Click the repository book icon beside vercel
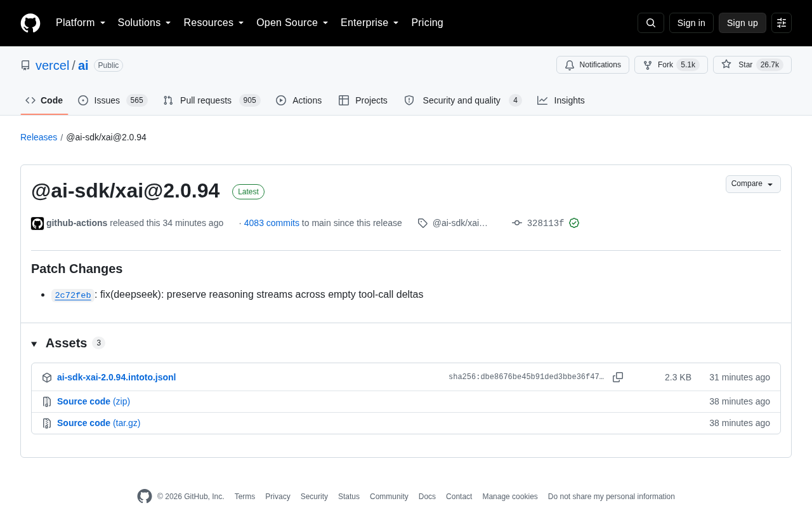812x508 pixels. (25, 65)
